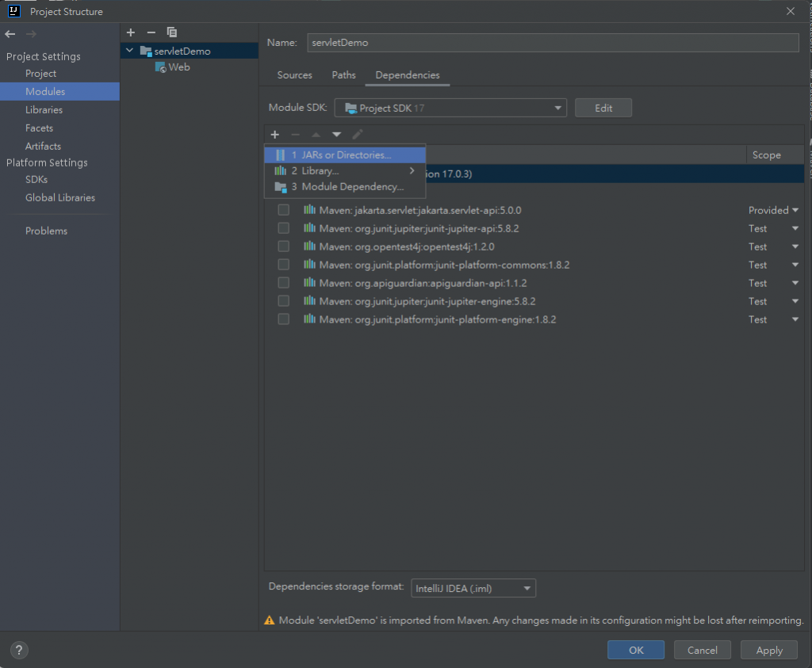The width and height of the screenshot is (812, 668).
Task: Check export box for opentest4j
Action: pyautogui.click(x=283, y=246)
